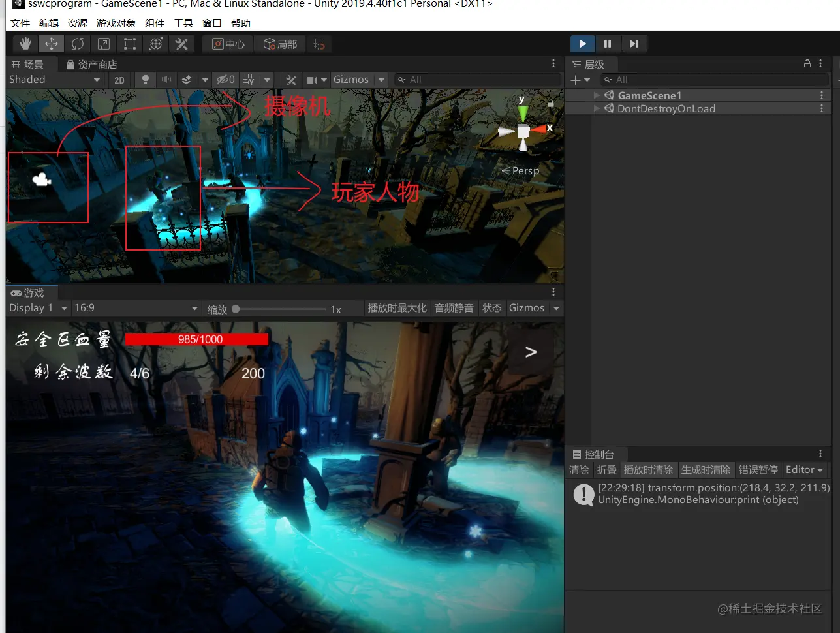Screen dimensions: 840x633
Task: Select the Hand tool
Action: [x=25, y=44]
